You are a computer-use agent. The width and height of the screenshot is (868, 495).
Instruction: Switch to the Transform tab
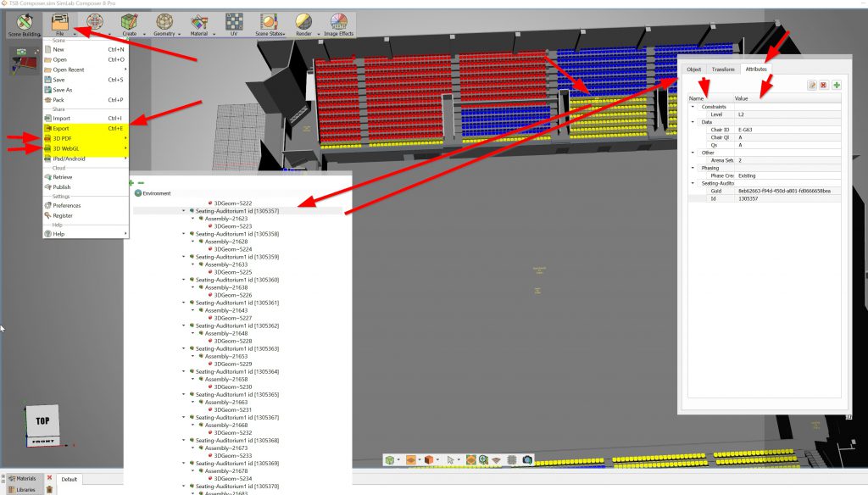[x=723, y=69]
